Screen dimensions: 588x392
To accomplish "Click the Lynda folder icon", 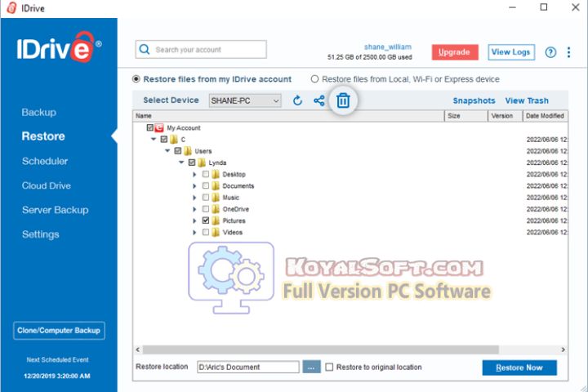I will point(202,163).
